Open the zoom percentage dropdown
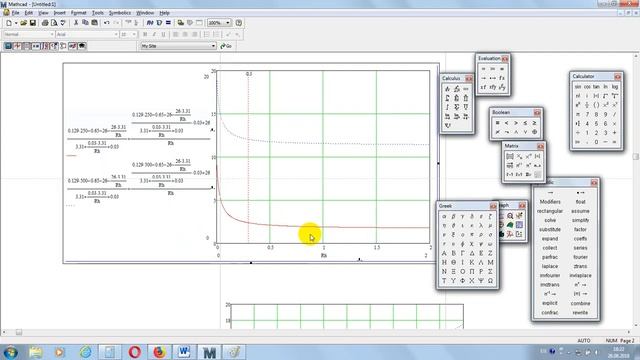Image resolution: width=640 pixels, height=360 pixels. (228, 23)
